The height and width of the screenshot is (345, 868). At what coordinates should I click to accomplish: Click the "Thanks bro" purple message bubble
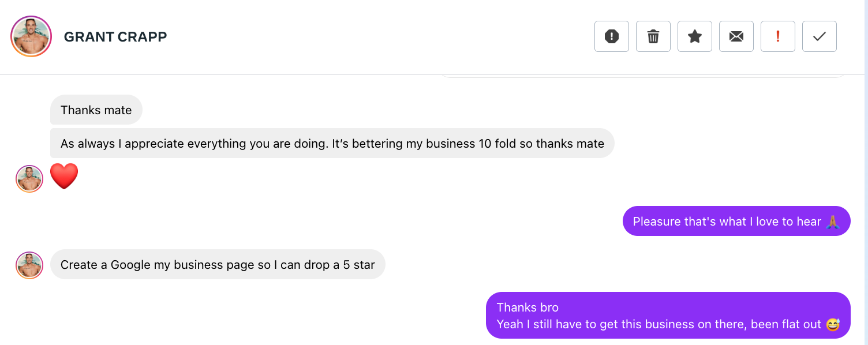click(x=668, y=316)
